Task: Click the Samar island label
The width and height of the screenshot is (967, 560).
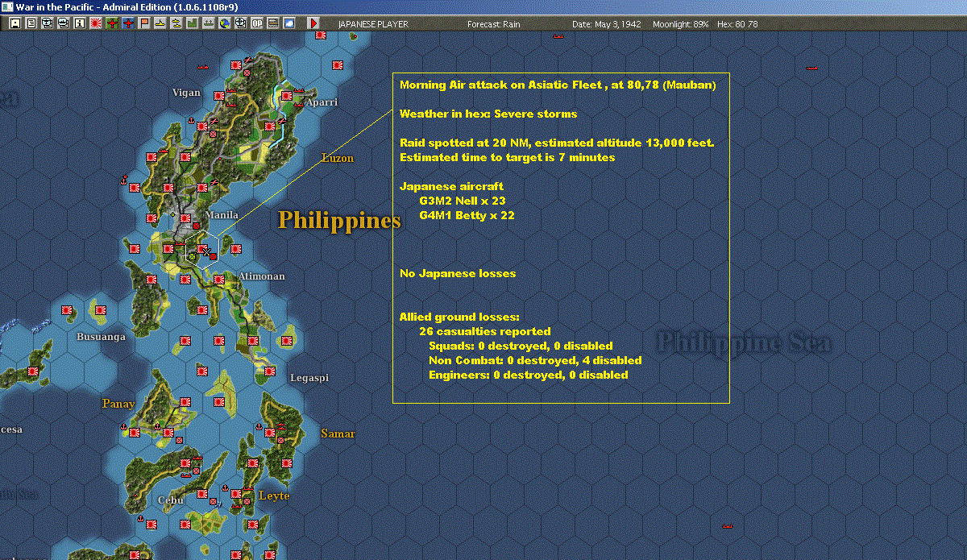Action: 338,433
